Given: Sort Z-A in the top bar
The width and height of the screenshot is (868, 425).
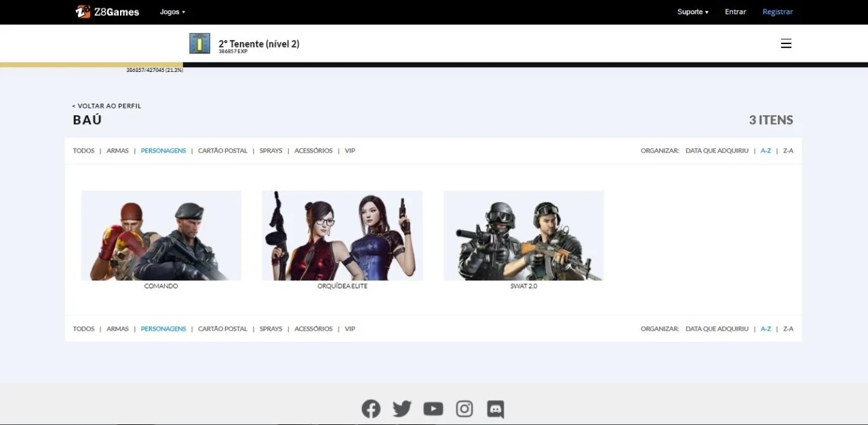Looking at the screenshot, I should click(788, 150).
